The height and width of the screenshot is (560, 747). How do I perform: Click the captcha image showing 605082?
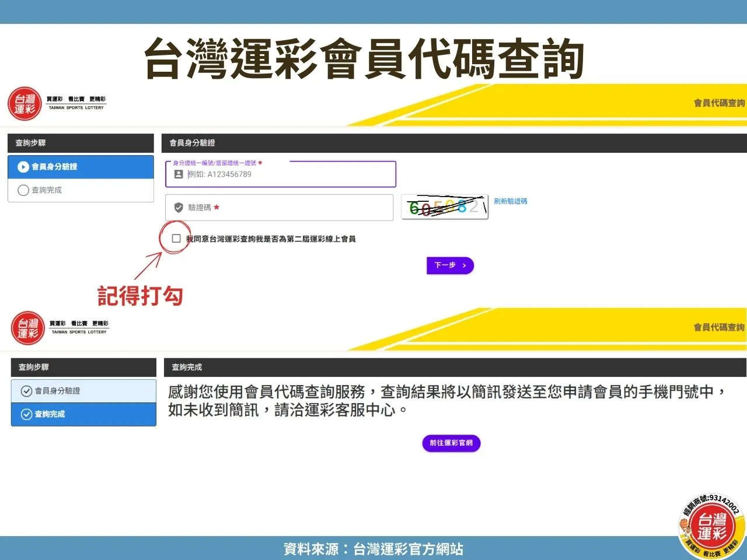(445, 207)
